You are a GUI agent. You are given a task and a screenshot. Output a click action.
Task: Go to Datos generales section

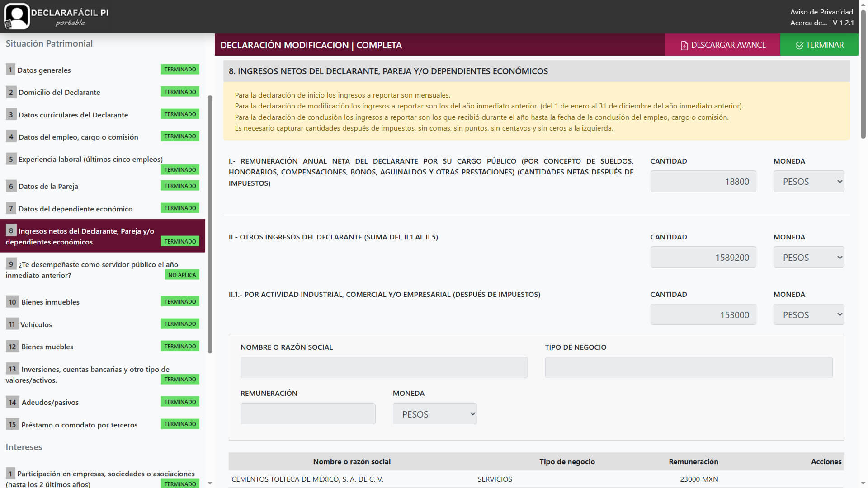pyautogui.click(x=103, y=70)
